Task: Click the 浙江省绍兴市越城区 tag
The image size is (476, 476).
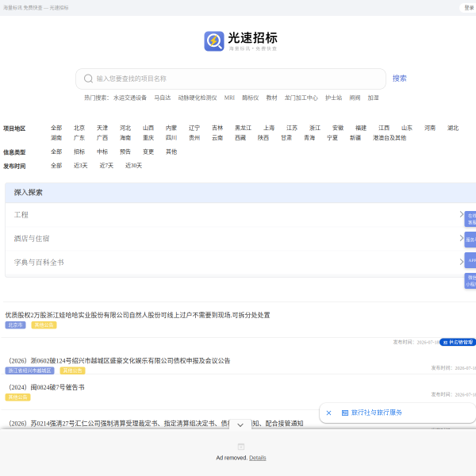Action: coord(30,370)
